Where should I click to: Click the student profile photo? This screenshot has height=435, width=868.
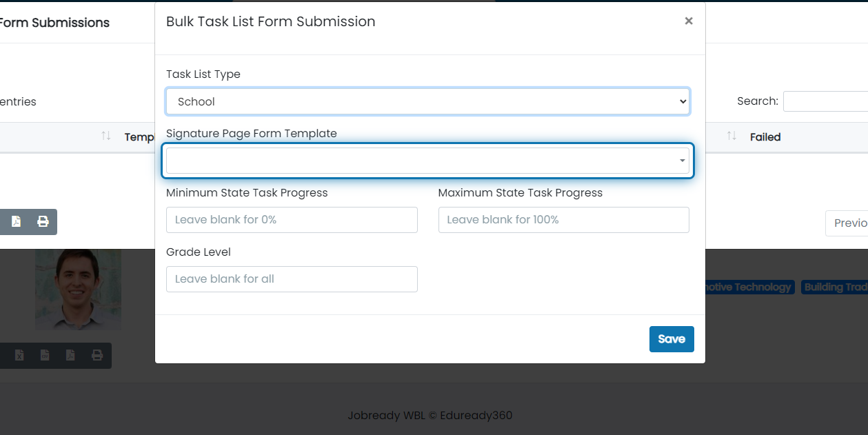tap(78, 289)
